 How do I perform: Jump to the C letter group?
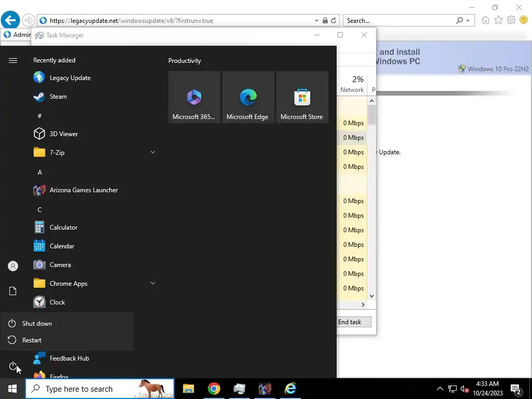(39, 210)
